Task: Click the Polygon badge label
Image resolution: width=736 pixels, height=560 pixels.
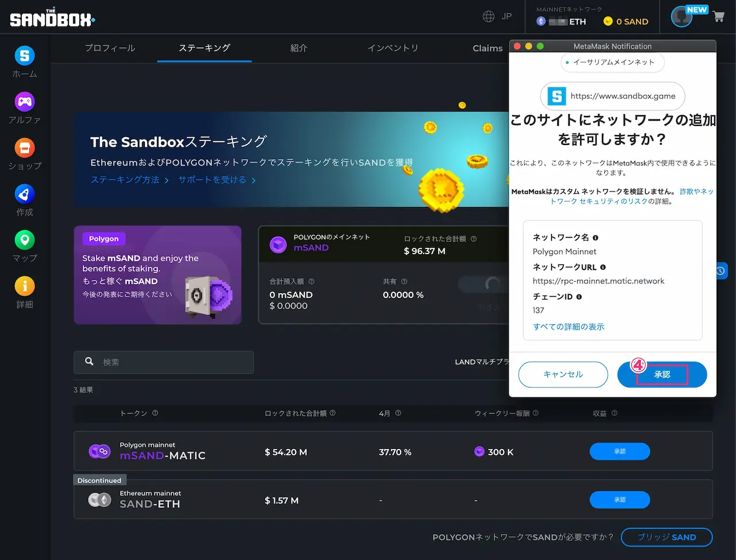Action: tap(103, 239)
